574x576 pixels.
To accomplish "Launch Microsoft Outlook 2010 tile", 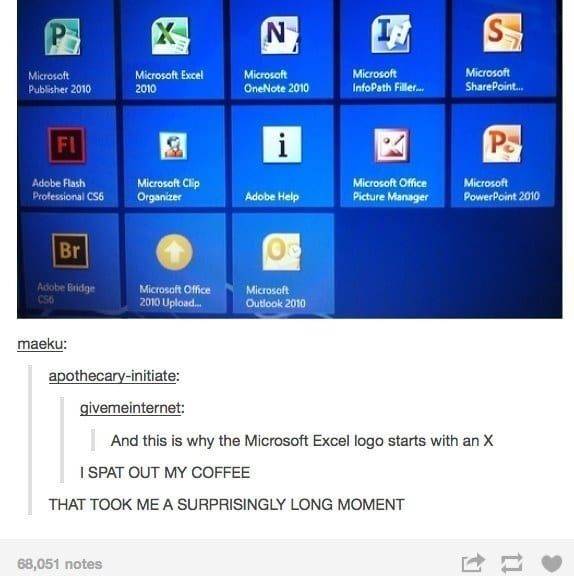I will 283,263.
